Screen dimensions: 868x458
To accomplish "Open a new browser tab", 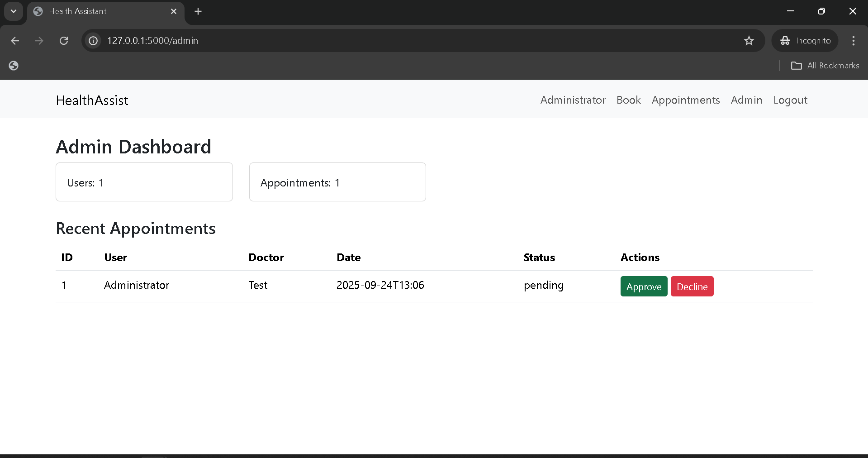I will pyautogui.click(x=198, y=11).
